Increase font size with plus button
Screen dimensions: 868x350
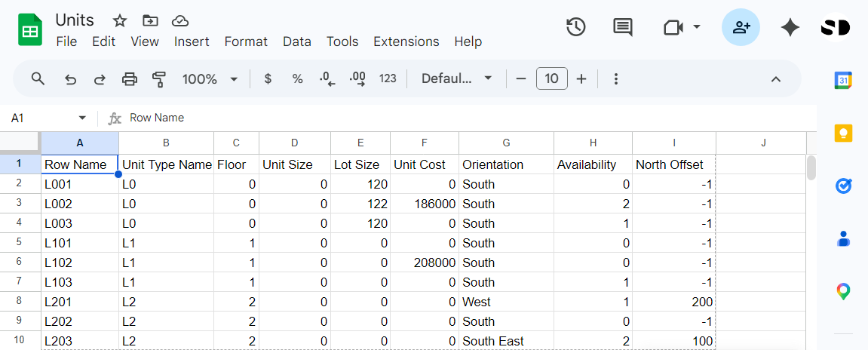[581, 79]
